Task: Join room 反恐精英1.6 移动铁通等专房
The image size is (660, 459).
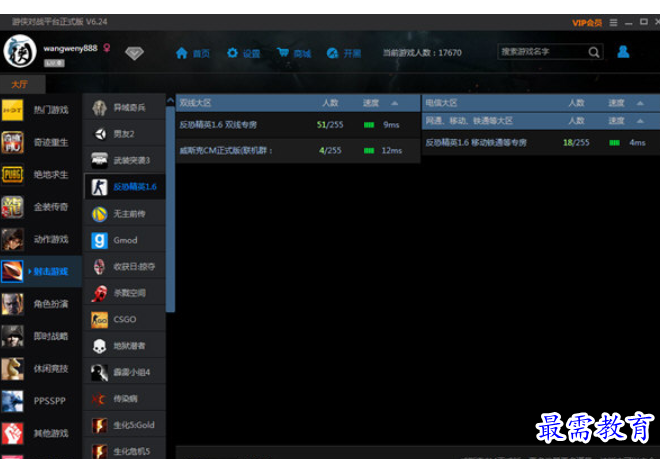Action: (541, 143)
